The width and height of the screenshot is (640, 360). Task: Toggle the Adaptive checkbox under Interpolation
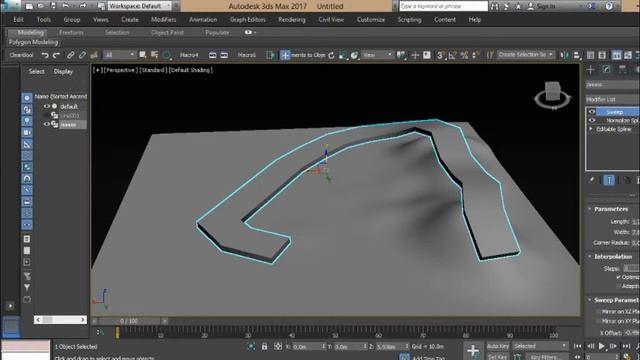point(618,286)
